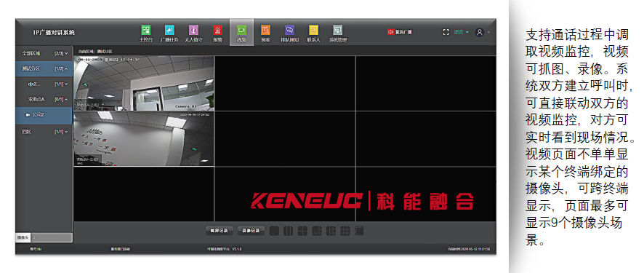This screenshot has width=644, height=273.
Task: Click the IP广播对讲系统 title
Action: pos(55,33)
